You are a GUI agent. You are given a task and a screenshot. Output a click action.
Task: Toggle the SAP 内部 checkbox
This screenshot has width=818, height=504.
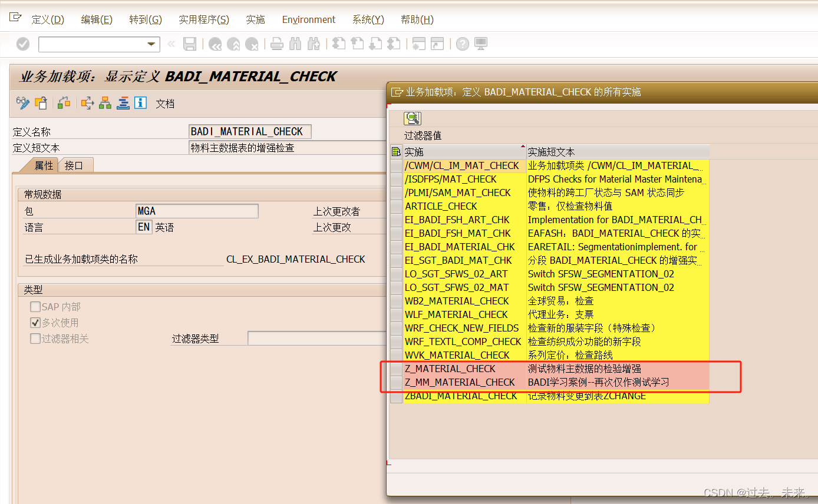click(x=35, y=307)
